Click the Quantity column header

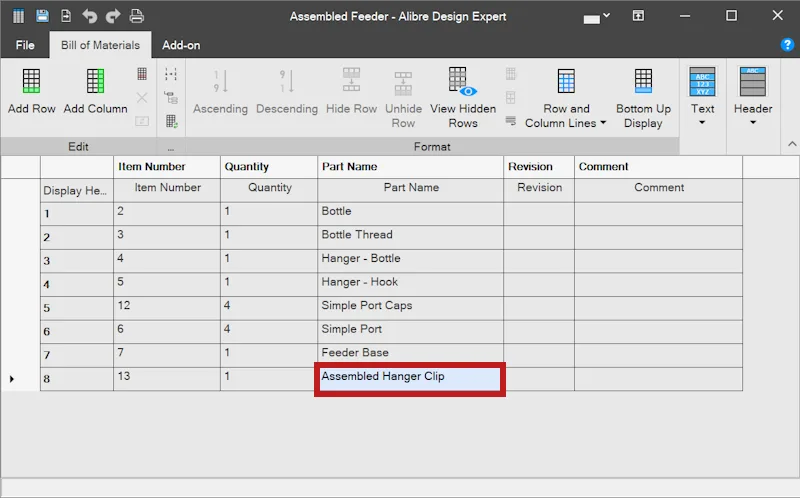coord(269,167)
